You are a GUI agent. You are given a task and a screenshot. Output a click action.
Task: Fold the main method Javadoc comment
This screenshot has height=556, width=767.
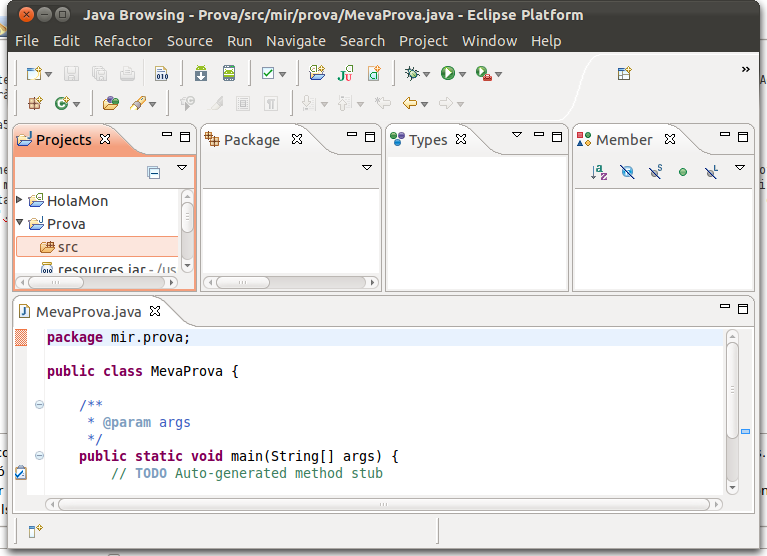40,404
